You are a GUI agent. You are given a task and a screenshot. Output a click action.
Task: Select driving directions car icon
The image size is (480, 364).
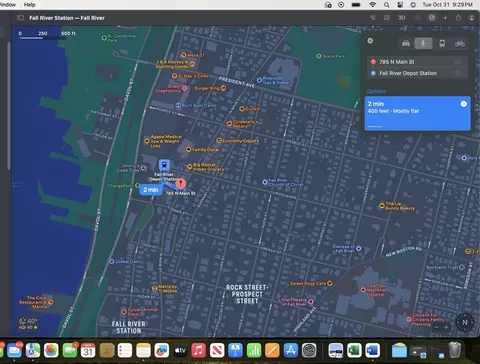[x=406, y=43]
